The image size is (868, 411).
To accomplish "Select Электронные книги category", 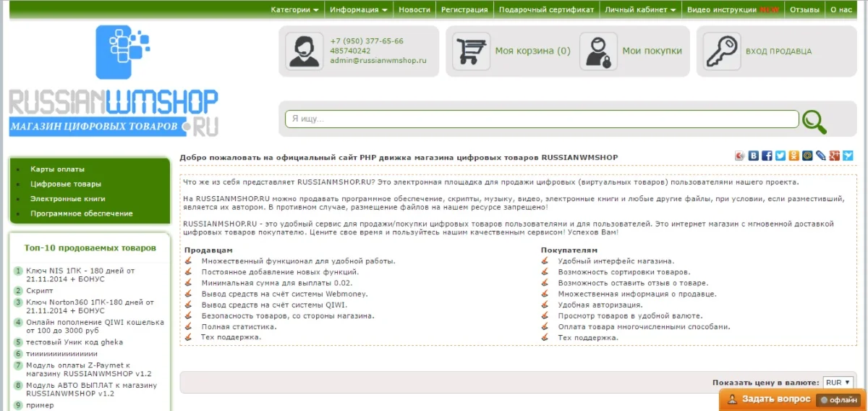I will click(x=68, y=198).
